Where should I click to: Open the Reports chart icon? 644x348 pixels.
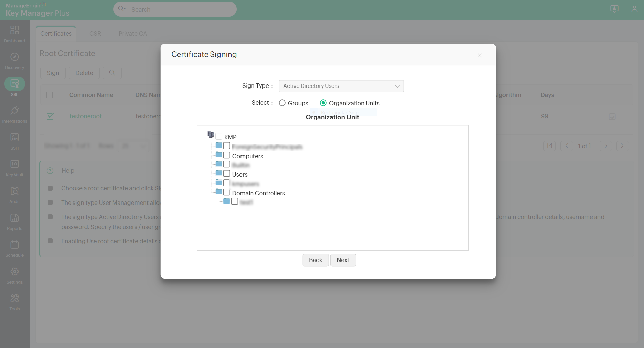coord(15,218)
